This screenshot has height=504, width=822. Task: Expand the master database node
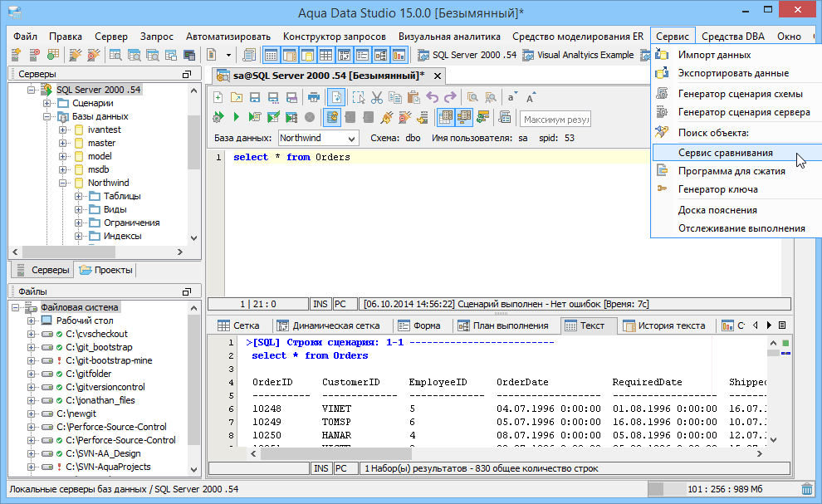coord(63,143)
